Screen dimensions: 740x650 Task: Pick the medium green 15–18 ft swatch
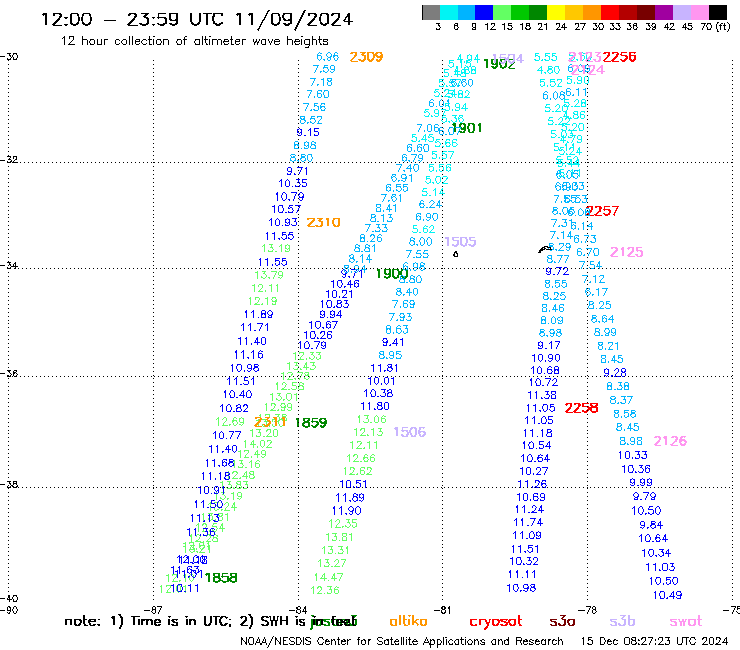tap(520, 12)
